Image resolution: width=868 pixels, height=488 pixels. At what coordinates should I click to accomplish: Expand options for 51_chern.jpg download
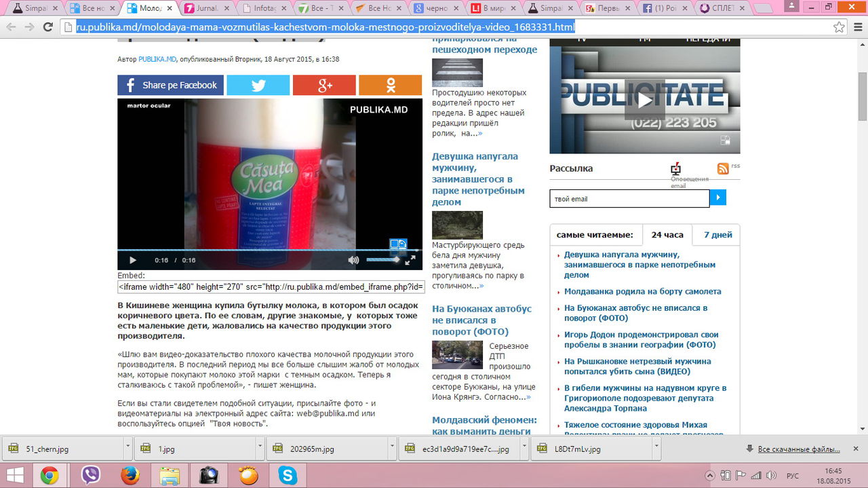128,449
